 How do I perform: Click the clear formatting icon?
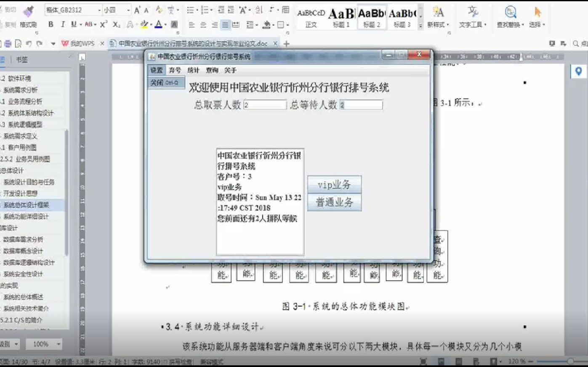159,10
